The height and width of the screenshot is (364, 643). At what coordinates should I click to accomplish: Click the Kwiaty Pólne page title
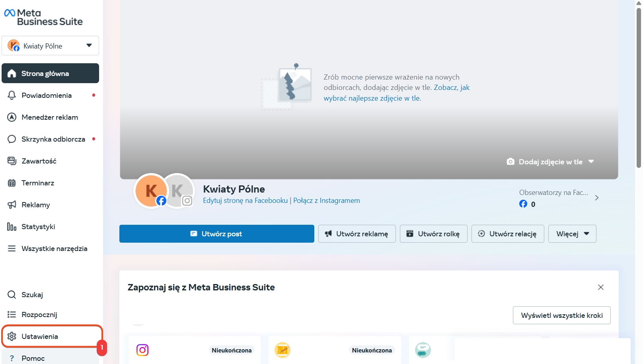tap(234, 189)
